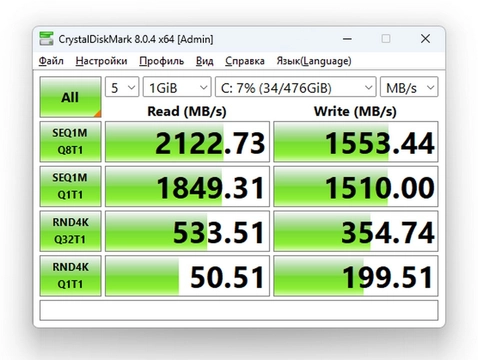The width and height of the screenshot is (478, 360).
Task: Open the Профиль menu
Action: pos(161,61)
